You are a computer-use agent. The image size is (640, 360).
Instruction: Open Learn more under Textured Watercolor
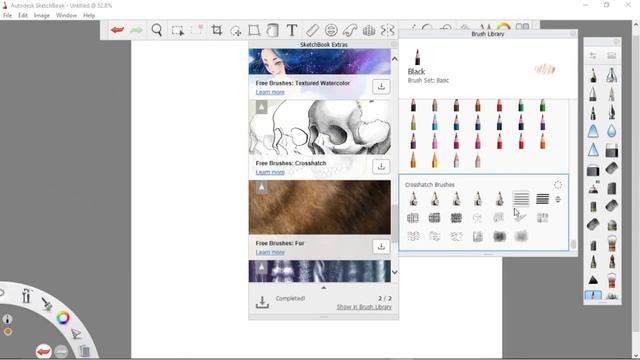tap(270, 92)
